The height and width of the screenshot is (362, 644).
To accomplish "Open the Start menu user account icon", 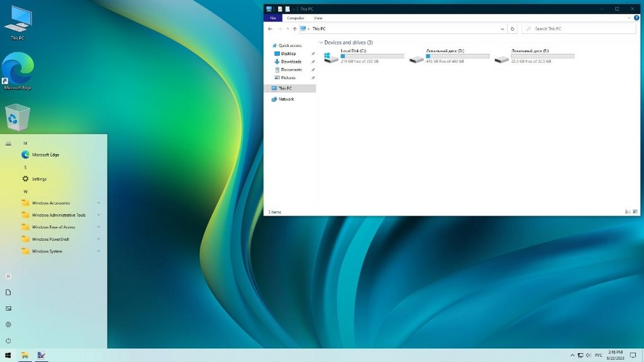I will [x=8, y=276].
